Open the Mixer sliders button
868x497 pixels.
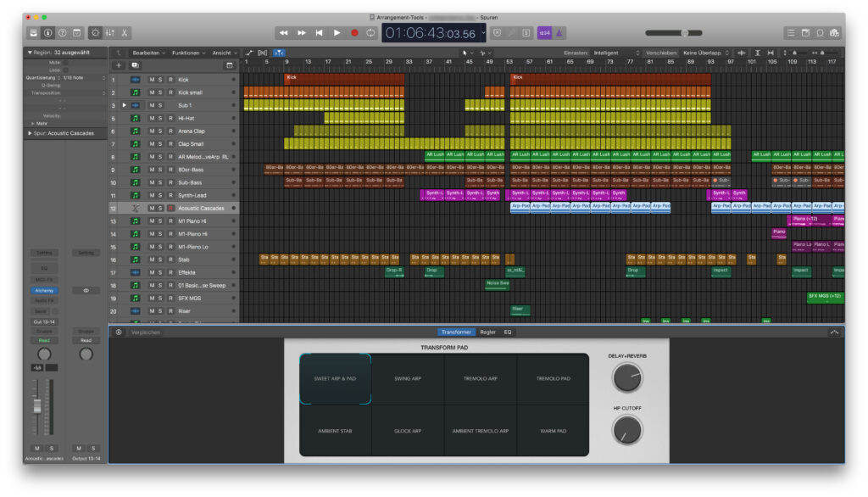(x=110, y=33)
